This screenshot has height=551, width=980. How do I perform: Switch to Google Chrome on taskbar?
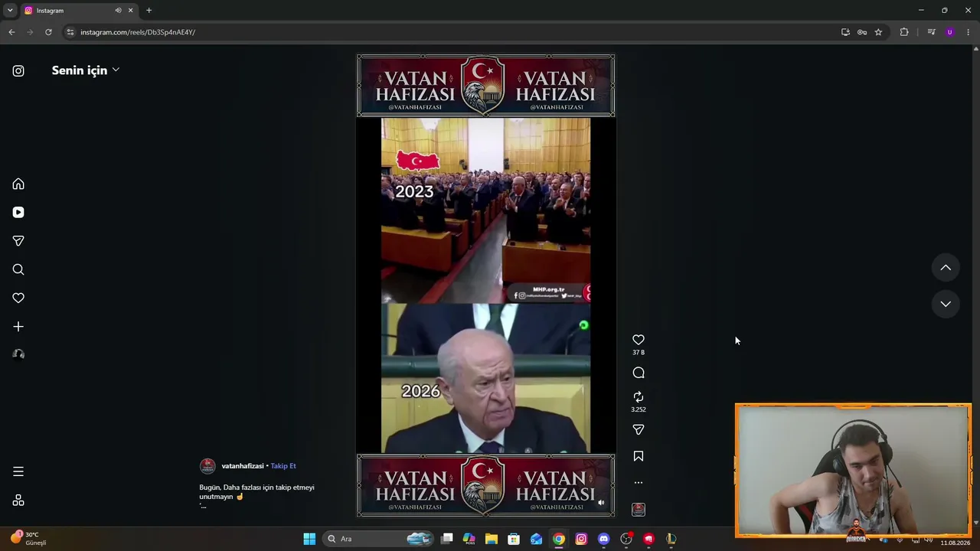coord(559,539)
